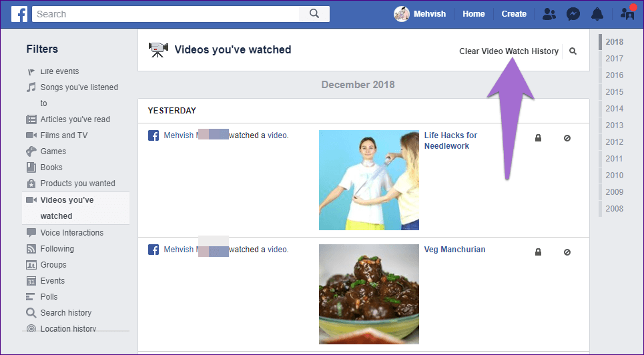Open Veg Manchurian video thumbnail
Viewport: 644px width, 355px height.
coord(369,294)
